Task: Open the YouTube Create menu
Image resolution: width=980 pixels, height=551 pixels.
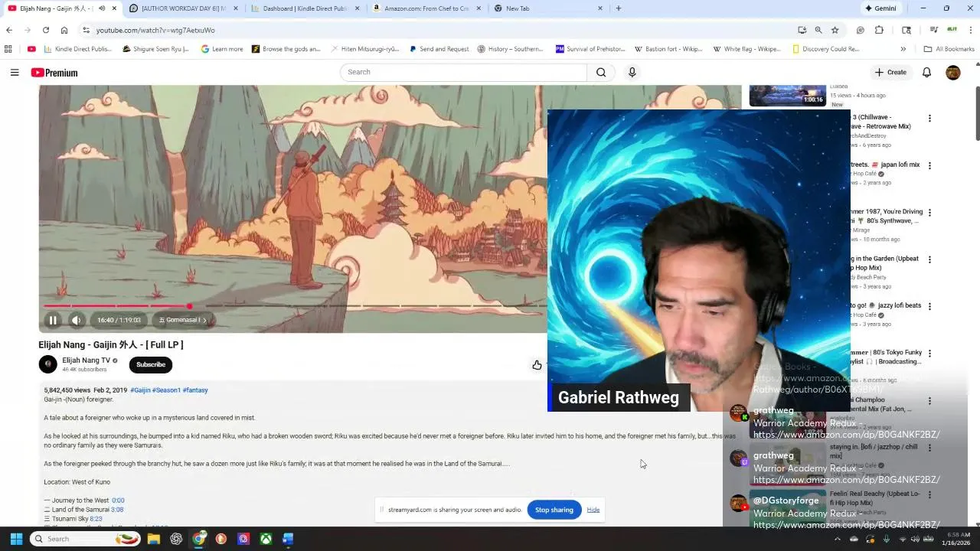Action: point(890,72)
